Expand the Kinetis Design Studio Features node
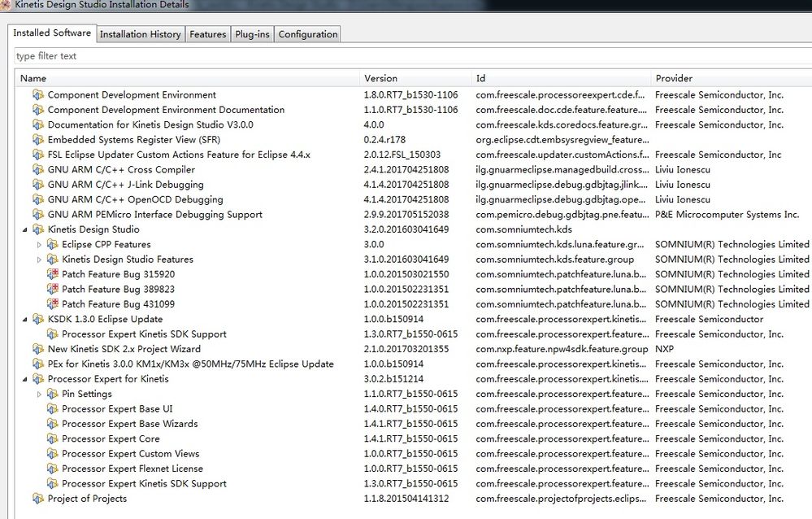This screenshot has width=812, height=519. 39,259
